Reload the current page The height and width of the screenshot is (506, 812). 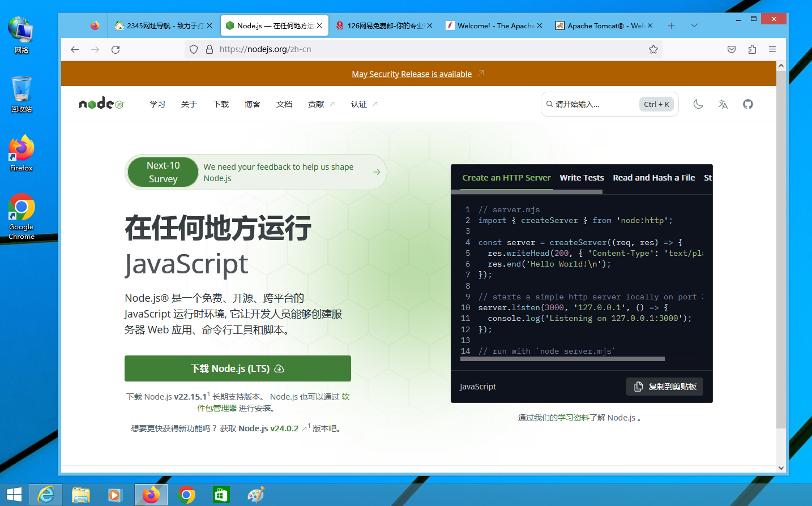(116, 49)
